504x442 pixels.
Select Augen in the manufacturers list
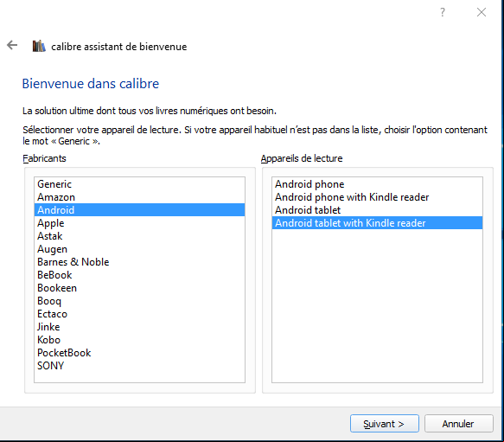(139, 249)
